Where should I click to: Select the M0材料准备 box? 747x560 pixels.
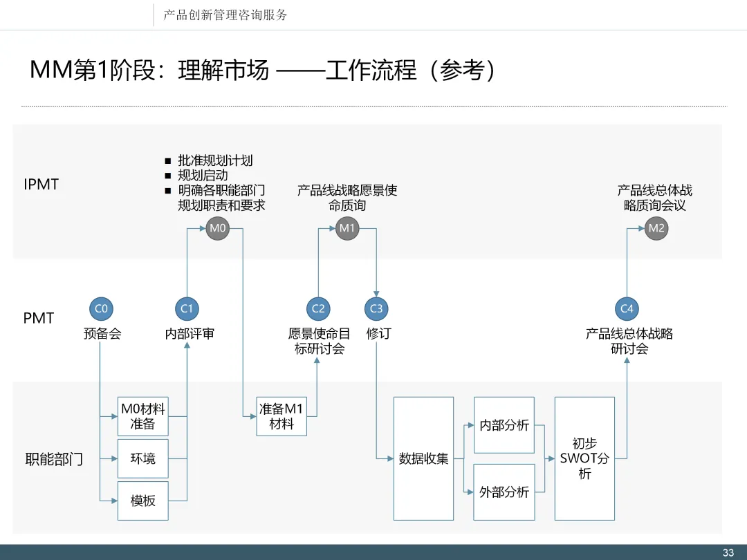click(x=143, y=416)
